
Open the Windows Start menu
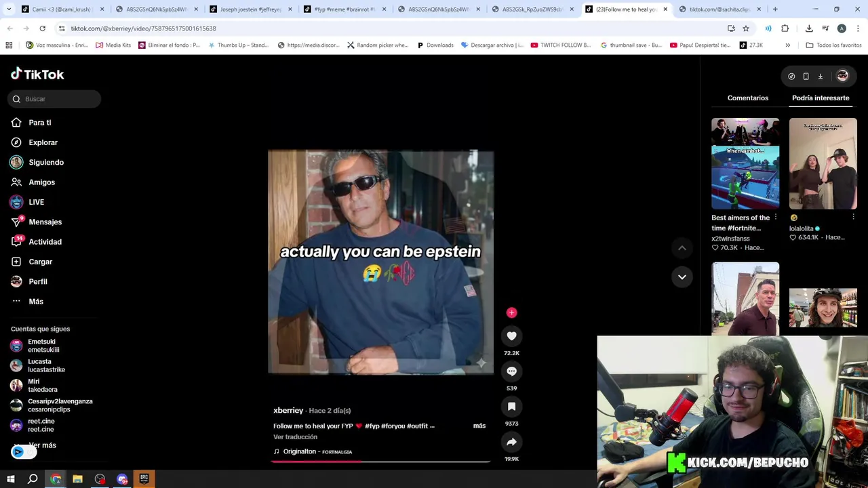click(10, 479)
